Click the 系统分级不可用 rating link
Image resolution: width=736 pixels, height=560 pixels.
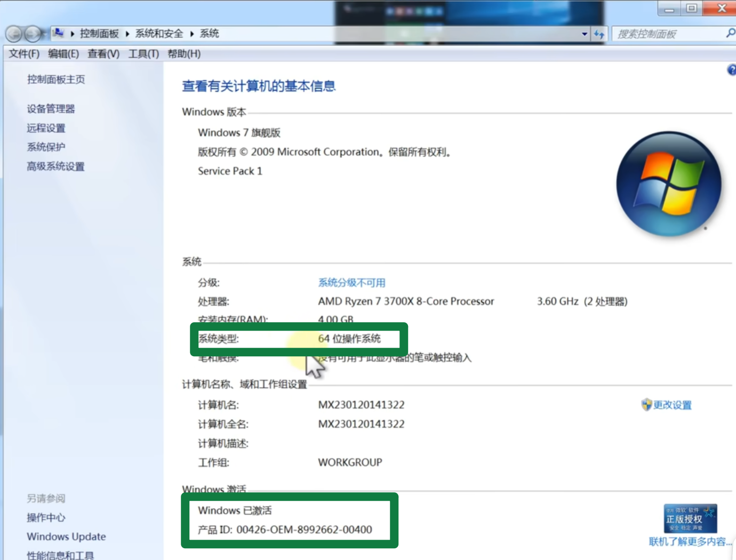pos(351,283)
